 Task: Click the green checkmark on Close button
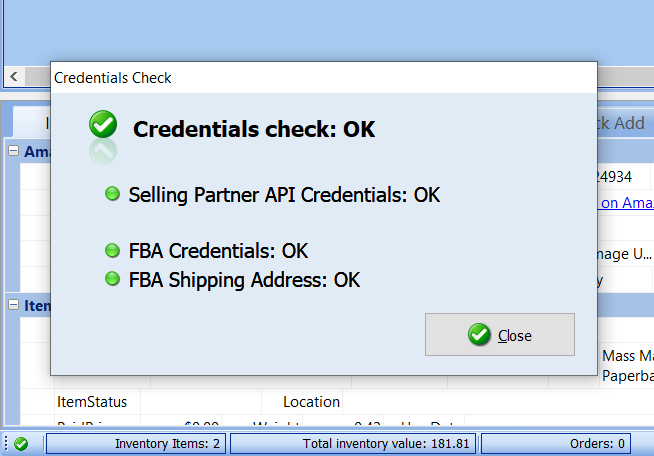(x=479, y=335)
